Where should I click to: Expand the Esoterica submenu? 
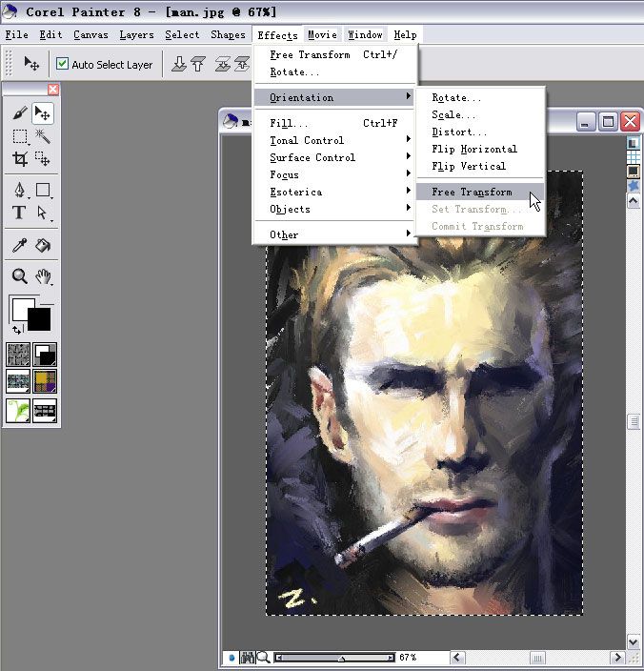point(334,192)
